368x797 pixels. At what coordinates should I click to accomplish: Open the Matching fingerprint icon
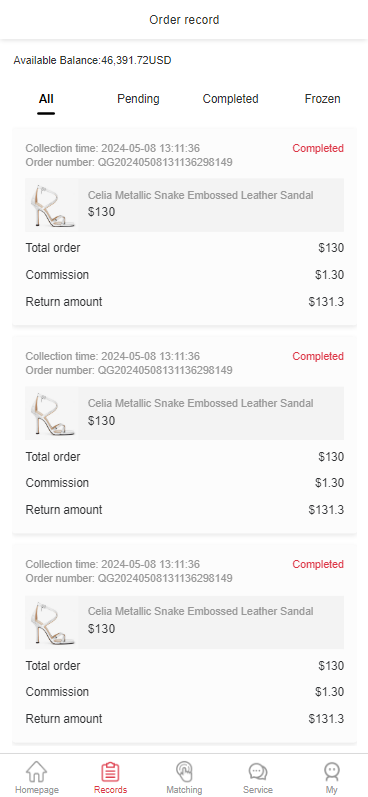184,771
